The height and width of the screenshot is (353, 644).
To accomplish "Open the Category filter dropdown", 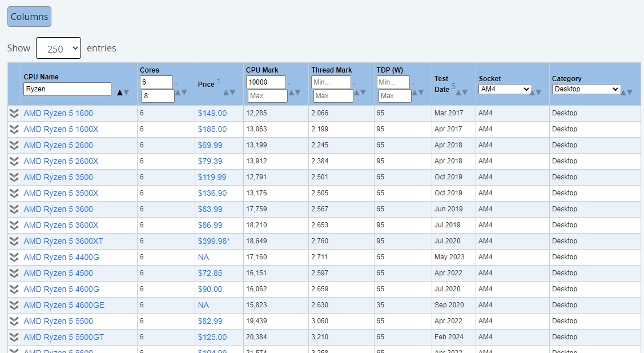I will pyautogui.click(x=586, y=89).
